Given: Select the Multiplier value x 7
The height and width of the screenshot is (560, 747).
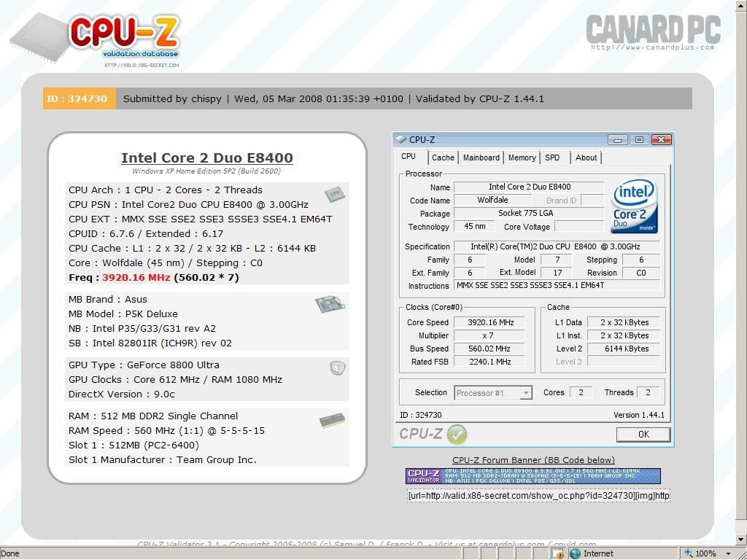Looking at the screenshot, I should pyautogui.click(x=489, y=335).
